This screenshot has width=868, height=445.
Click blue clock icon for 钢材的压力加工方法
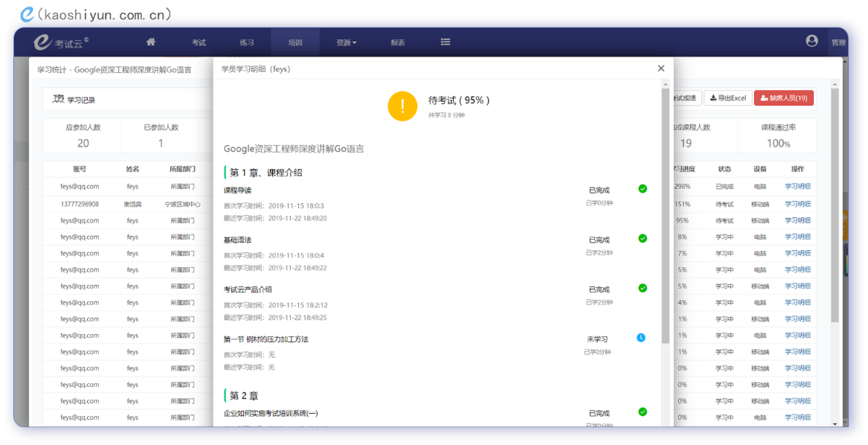pyautogui.click(x=641, y=338)
